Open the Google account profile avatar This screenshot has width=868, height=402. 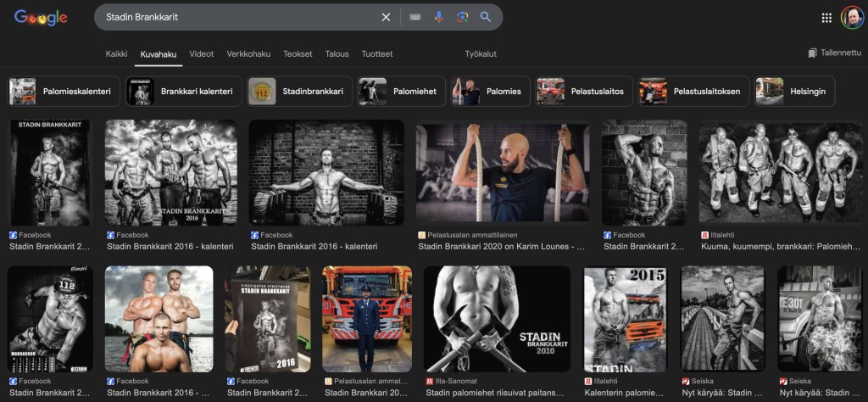pos(851,18)
